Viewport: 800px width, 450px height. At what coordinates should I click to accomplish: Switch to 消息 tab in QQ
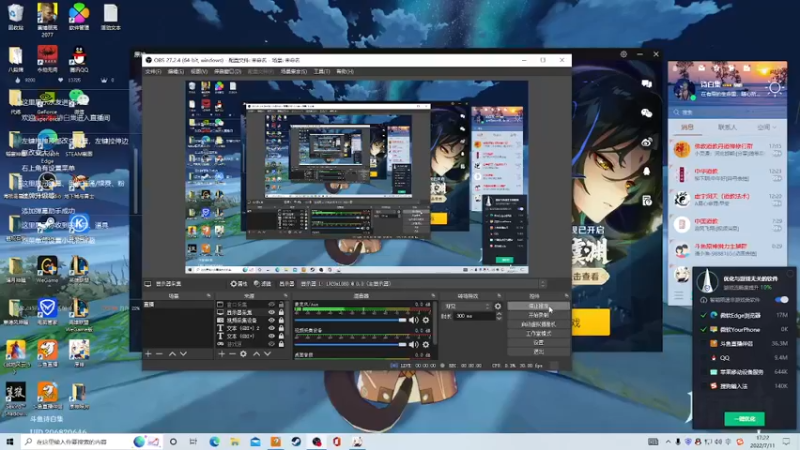point(687,127)
